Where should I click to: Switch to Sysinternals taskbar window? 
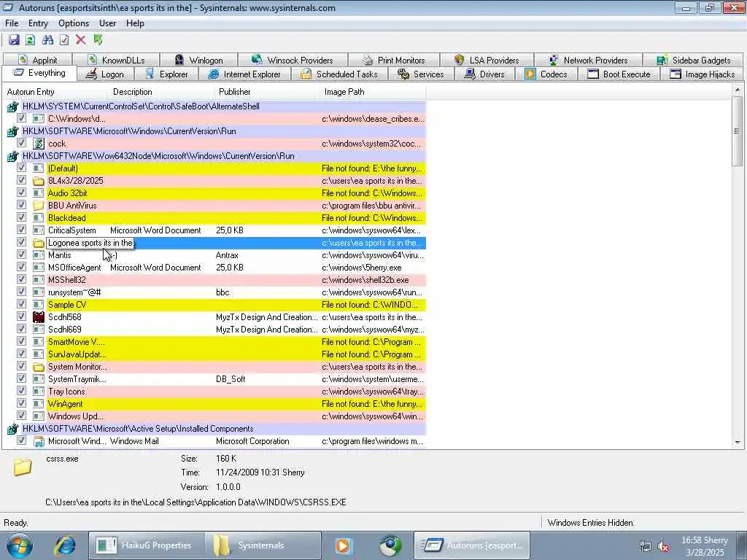263,545
